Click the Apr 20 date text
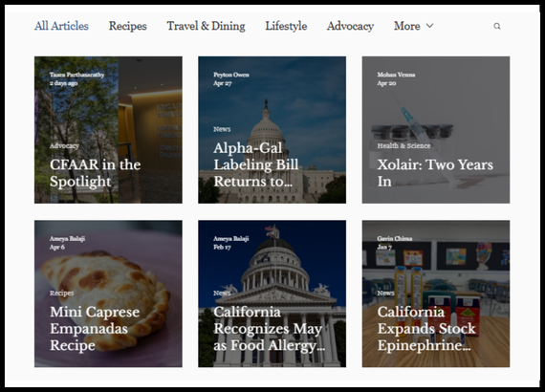Image resolution: width=545 pixels, height=392 pixels. pos(386,83)
